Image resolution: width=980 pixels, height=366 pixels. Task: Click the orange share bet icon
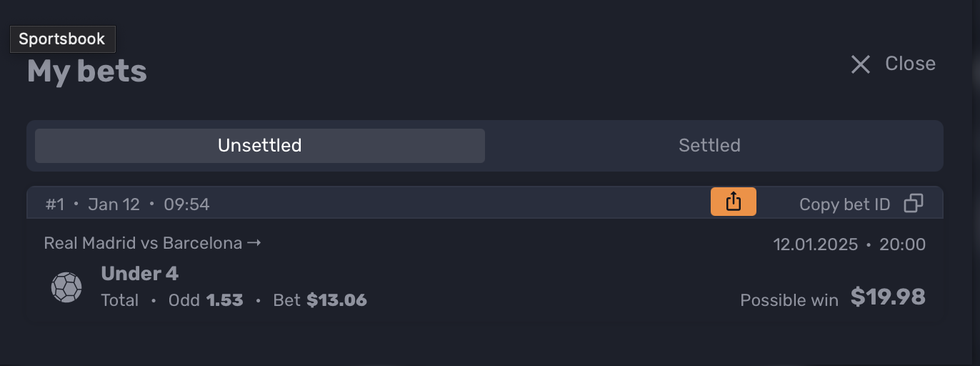click(x=734, y=202)
